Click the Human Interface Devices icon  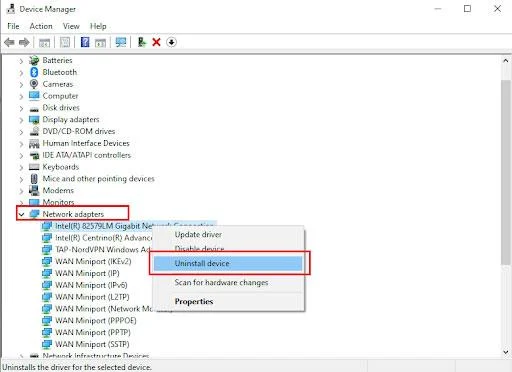34,144
